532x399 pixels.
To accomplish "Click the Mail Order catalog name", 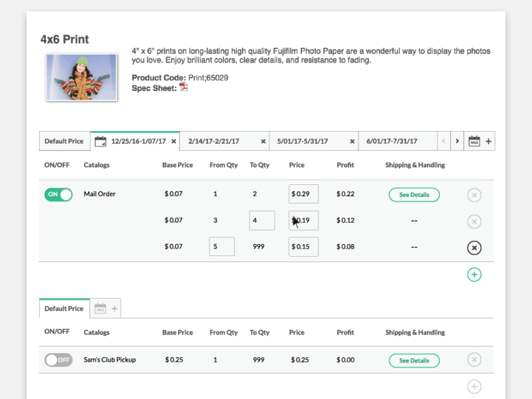I will pyautogui.click(x=99, y=194).
